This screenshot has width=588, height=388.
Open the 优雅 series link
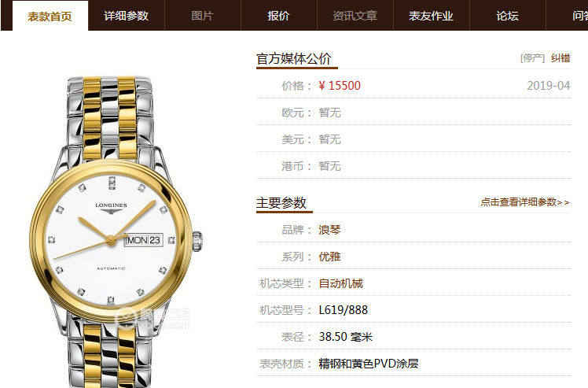click(329, 257)
